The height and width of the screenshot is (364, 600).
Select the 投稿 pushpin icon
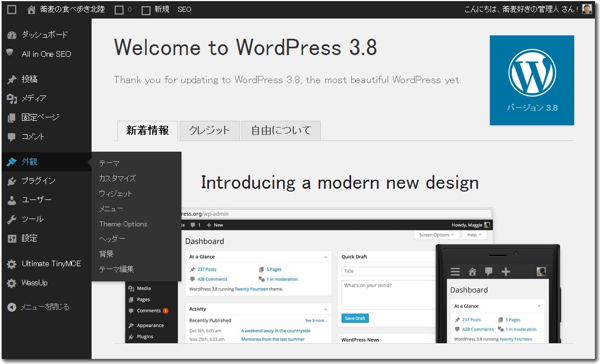12,79
